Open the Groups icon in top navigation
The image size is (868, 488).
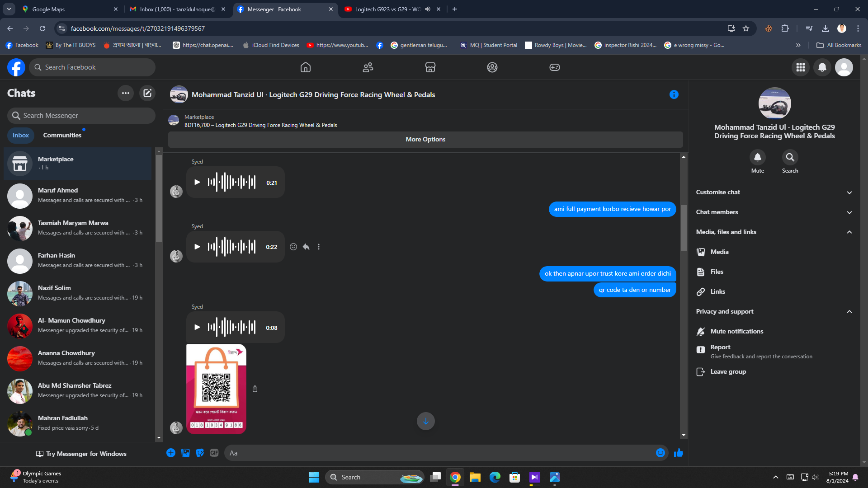pos(492,67)
